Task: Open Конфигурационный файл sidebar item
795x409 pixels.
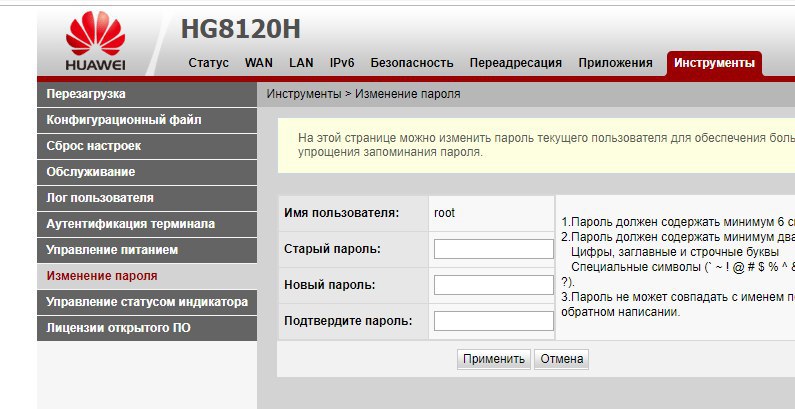Action: [x=147, y=120]
